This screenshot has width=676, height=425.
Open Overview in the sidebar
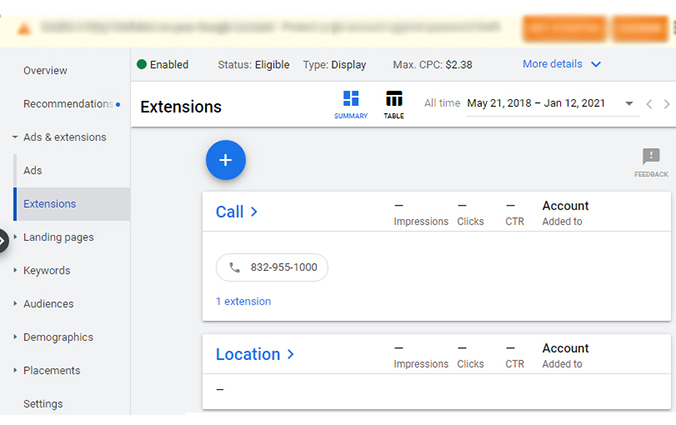pyautogui.click(x=45, y=71)
